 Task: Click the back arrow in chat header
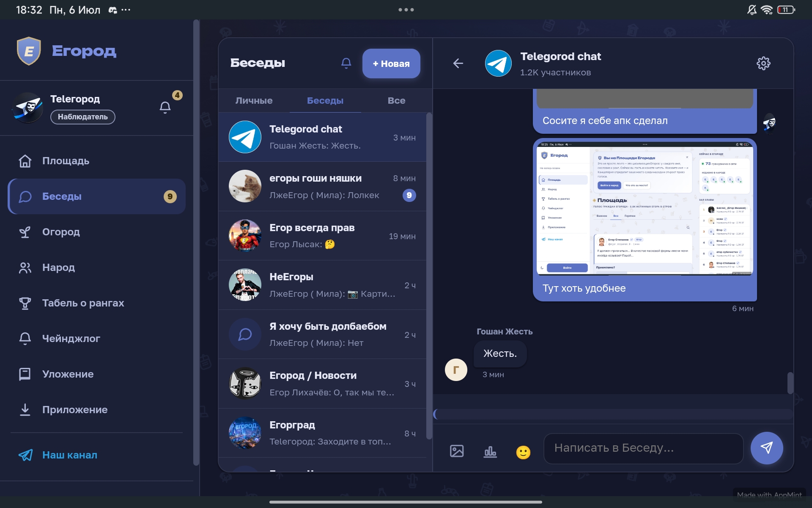pyautogui.click(x=458, y=63)
